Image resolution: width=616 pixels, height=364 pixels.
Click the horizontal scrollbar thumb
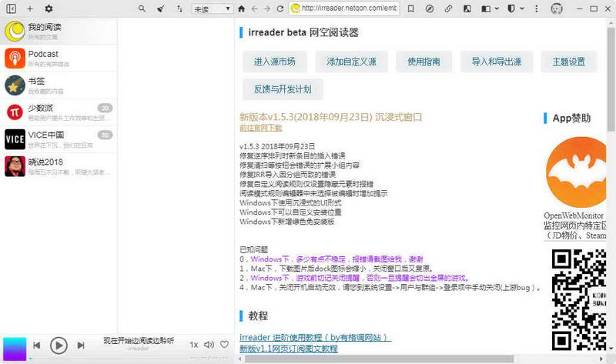coord(379,359)
